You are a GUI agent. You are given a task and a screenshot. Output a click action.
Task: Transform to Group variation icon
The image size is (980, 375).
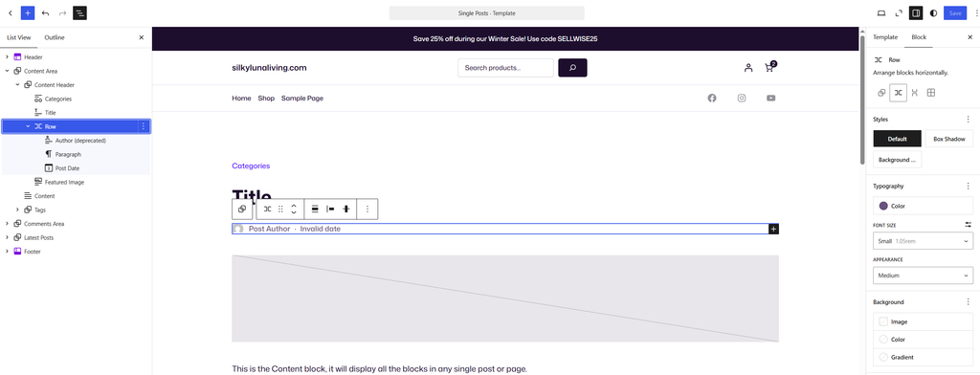tap(881, 93)
